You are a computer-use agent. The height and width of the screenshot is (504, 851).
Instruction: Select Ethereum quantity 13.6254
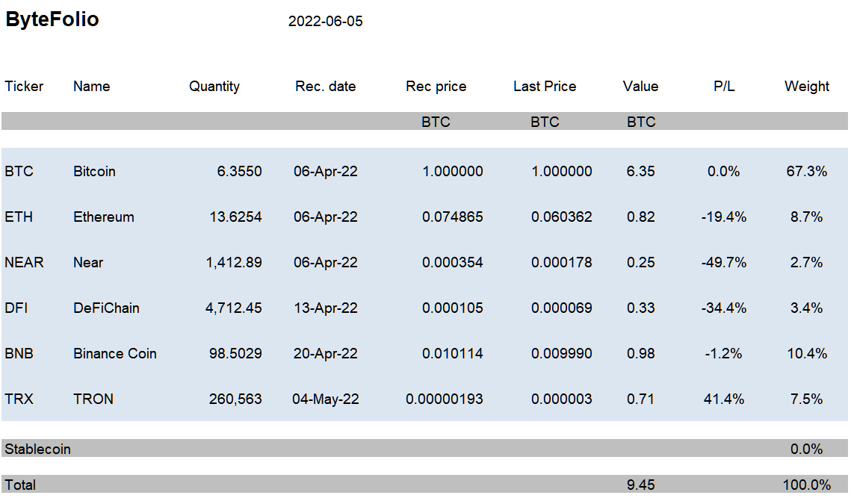tap(235, 217)
